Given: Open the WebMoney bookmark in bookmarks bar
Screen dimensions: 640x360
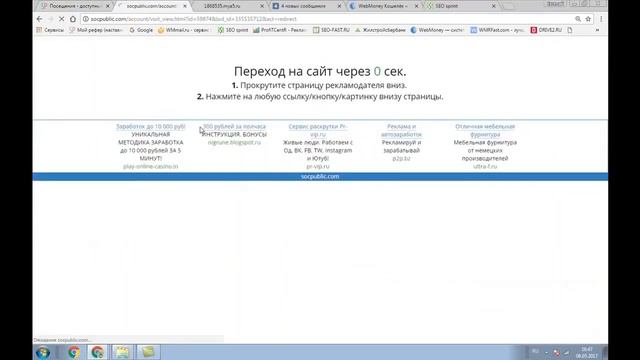Looking at the screenshot, I should [437, 30].
